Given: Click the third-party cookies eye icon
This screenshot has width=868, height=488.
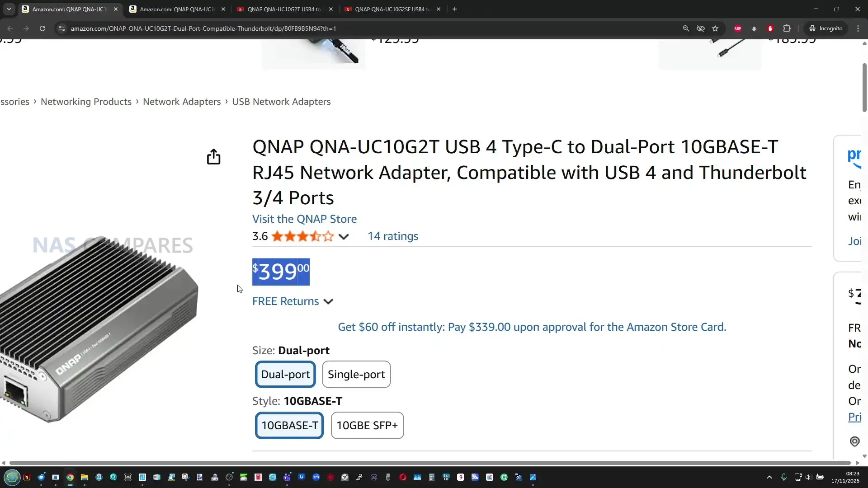Looking at the screenshot, I should click(x=701, y=28).
